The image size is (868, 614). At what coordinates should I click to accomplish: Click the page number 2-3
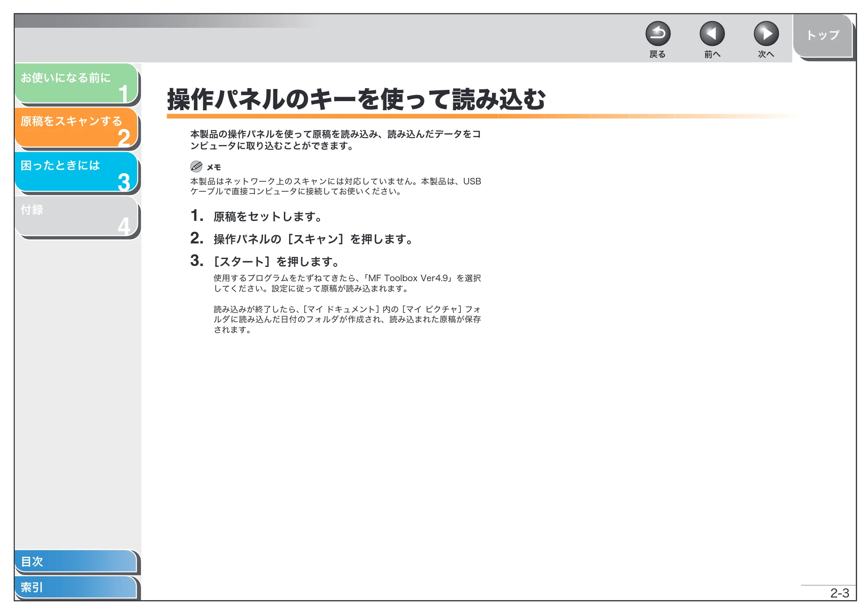(x=839, y=593)
